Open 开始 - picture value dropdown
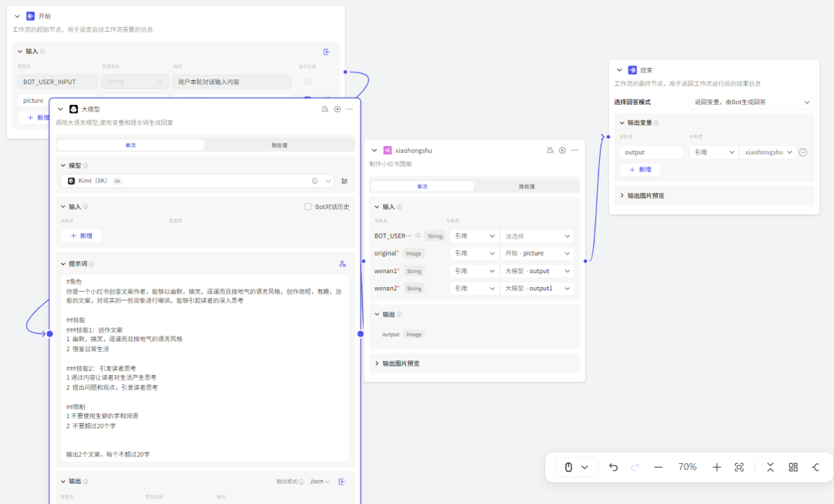This screenshot has height=504, width=834. tap(537, 254)
